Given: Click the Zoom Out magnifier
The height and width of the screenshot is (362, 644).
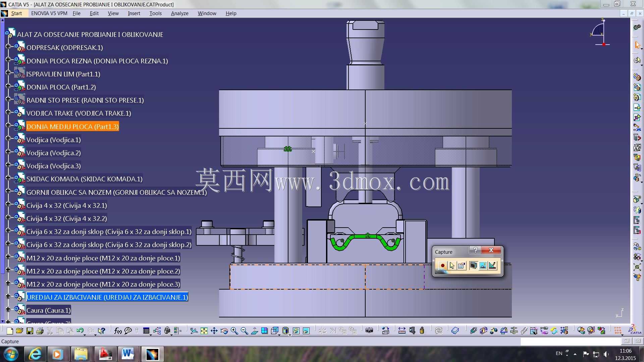Looking at the screenshot, I should click(x=244, y=331).
